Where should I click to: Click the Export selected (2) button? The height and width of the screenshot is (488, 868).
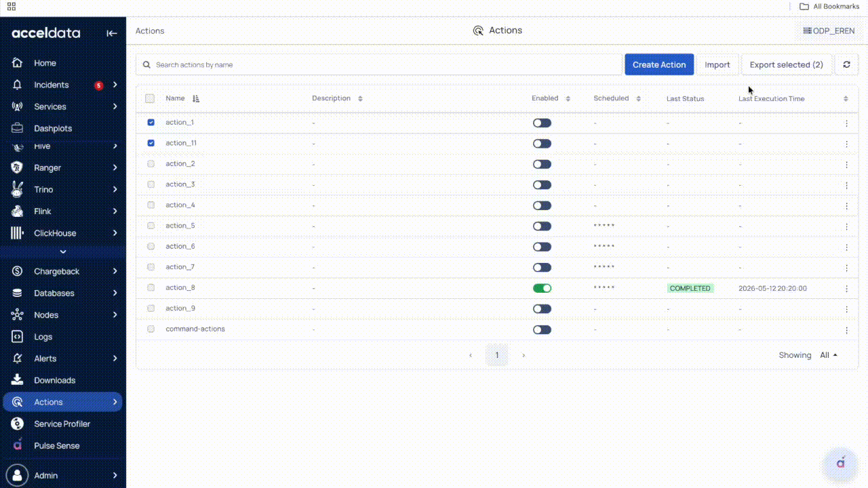pos(787,64)
